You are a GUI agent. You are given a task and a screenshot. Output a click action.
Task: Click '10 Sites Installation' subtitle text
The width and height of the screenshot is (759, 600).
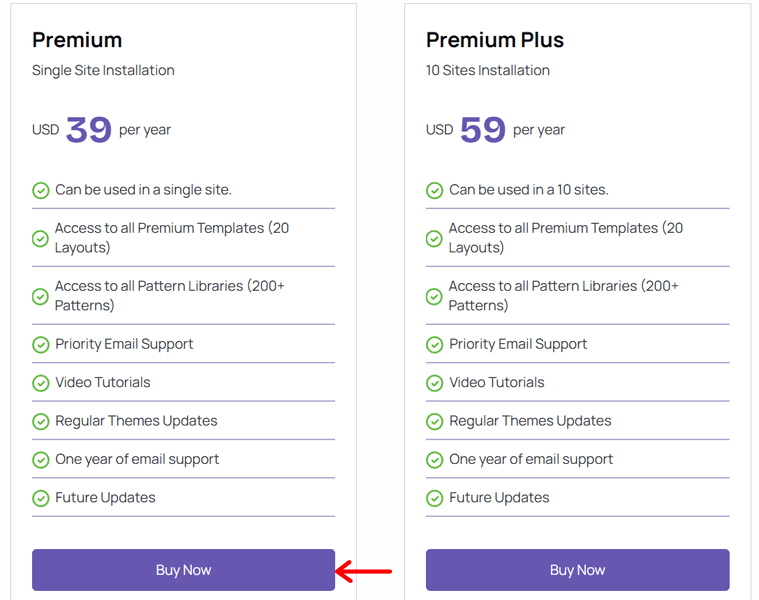click(x=488, y=70)
